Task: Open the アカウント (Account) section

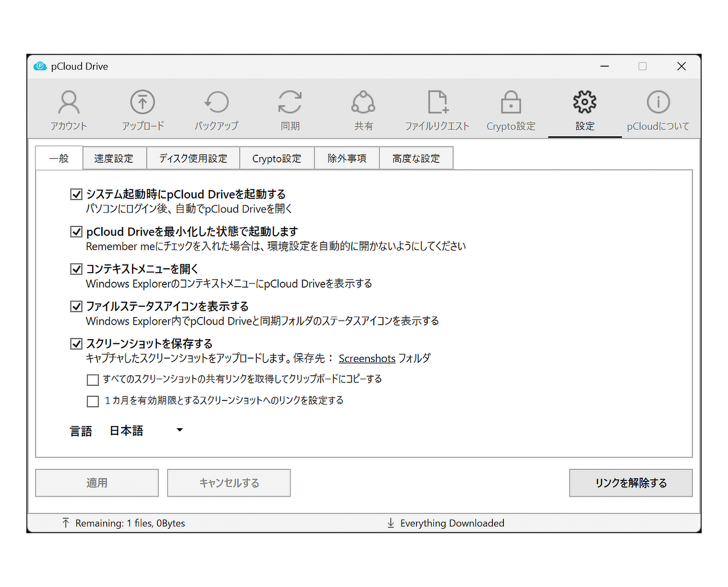Action: [x=69, y=110]
